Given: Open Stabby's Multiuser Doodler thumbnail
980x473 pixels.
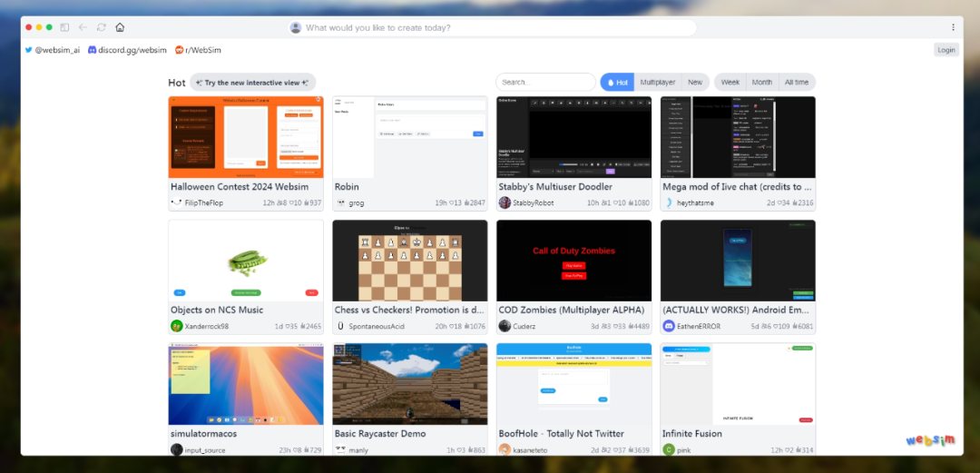Looking at the screenshot, I should coord(573,137).
